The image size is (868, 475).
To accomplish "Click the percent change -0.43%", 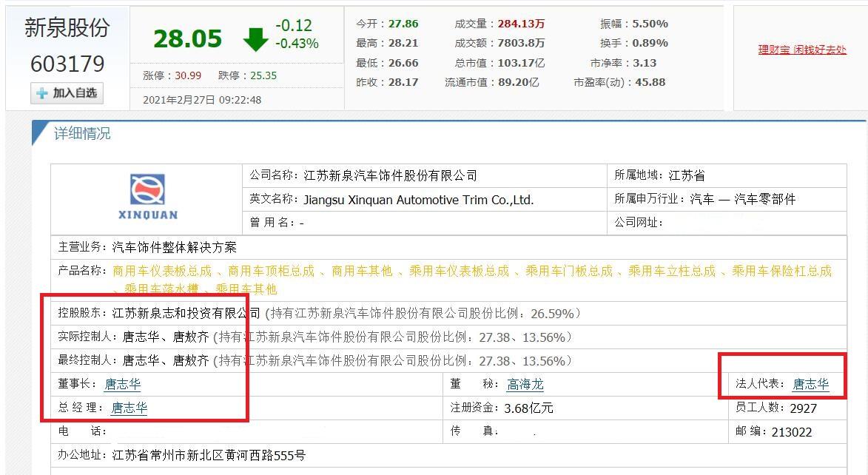I will tap(297, 43).
